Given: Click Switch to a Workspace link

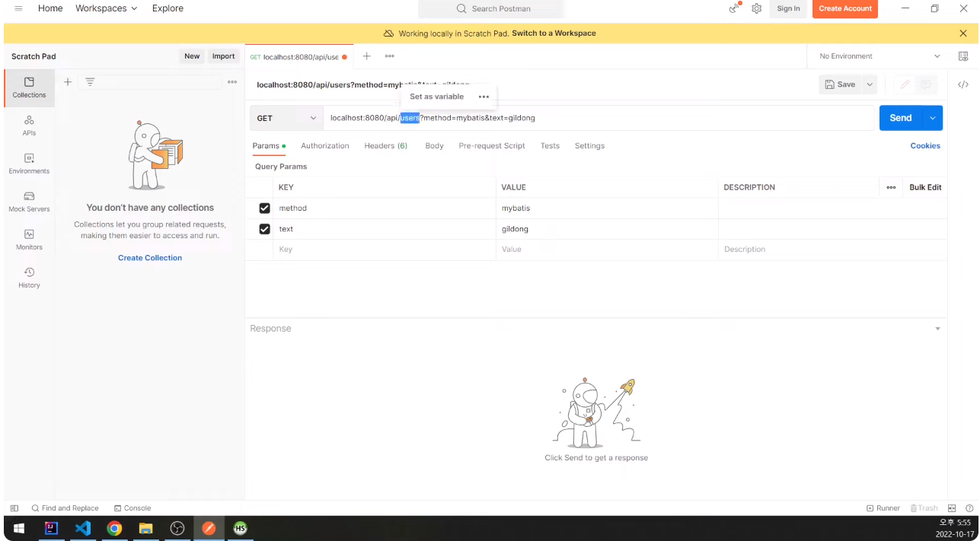Looking at the screenshot, I should click(x=554, y=33).
